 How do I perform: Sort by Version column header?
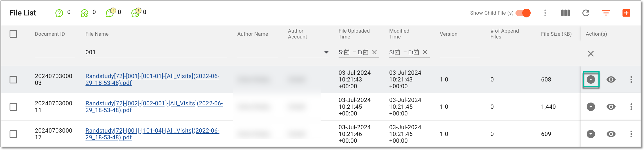(449, 34)
